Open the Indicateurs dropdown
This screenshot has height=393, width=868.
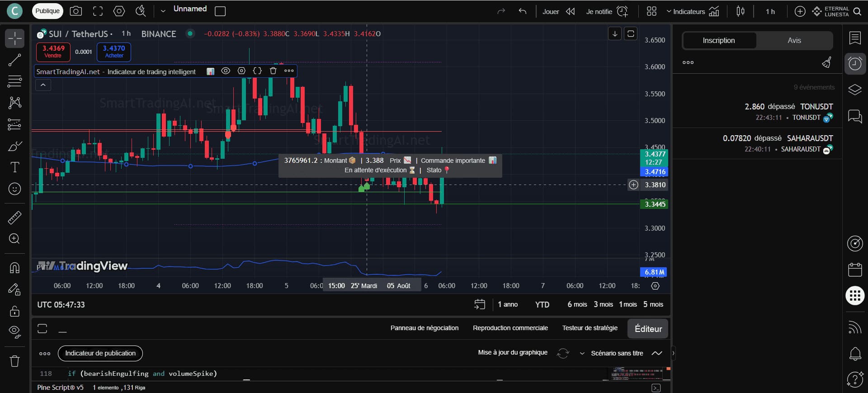point(693,12)
